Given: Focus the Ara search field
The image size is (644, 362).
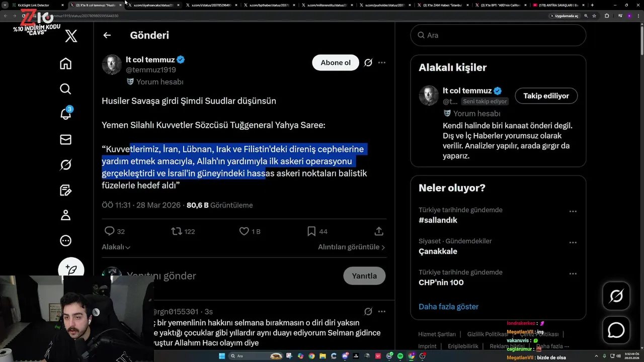Looking at the screenshot, I should click(x=498, y=35).
